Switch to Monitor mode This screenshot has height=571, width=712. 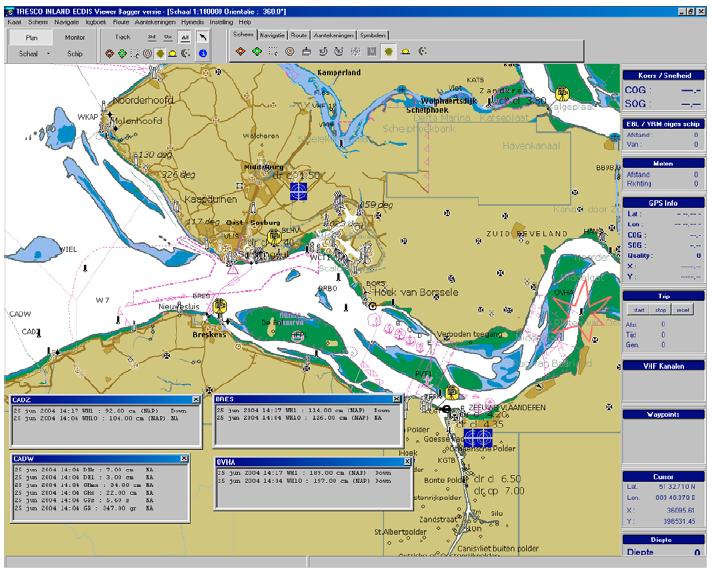[74, 36]
